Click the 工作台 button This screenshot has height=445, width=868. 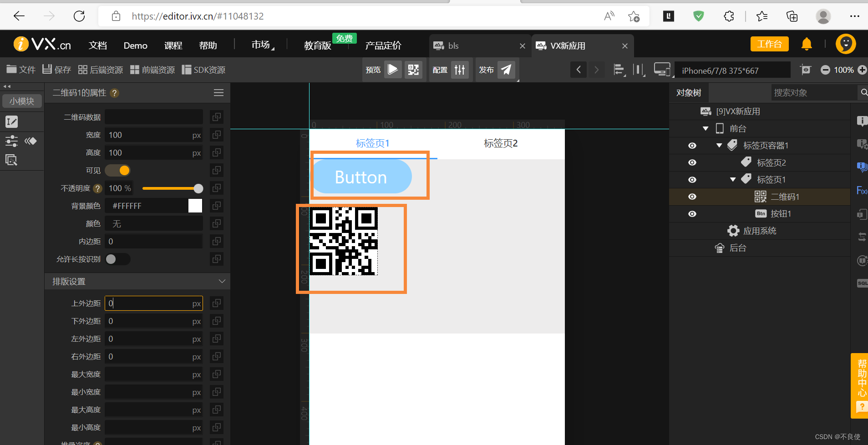click(769, 44)
